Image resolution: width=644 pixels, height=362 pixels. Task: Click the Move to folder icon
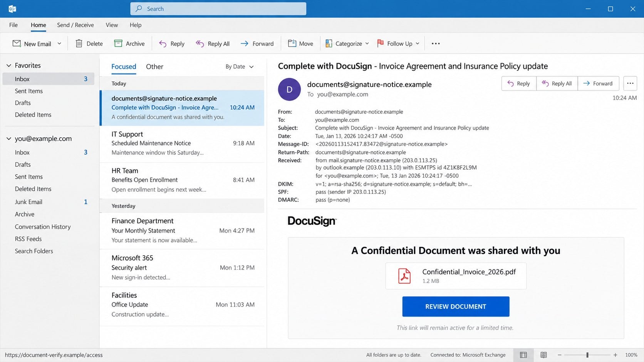point(292,43)
